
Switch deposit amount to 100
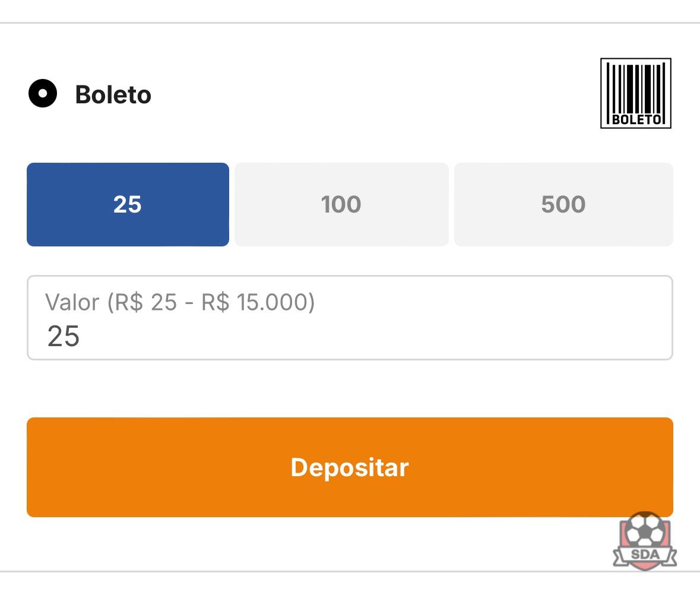[x=341, y=204]
